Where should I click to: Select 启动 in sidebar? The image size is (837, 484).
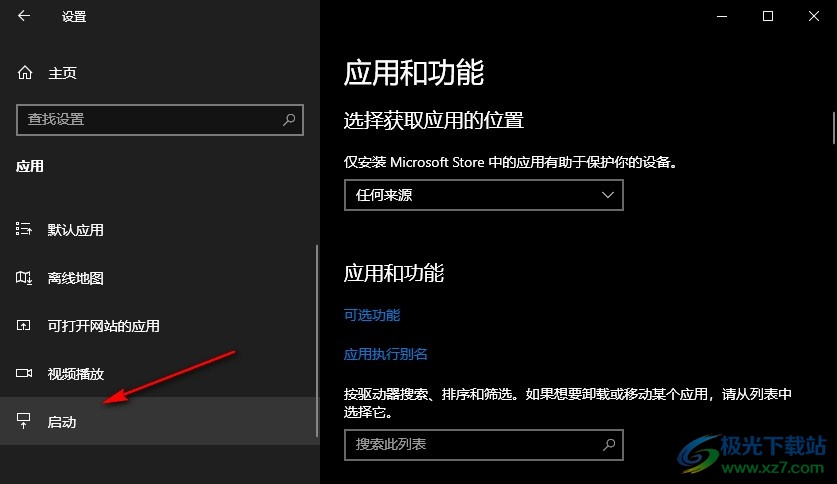(159, 421)
